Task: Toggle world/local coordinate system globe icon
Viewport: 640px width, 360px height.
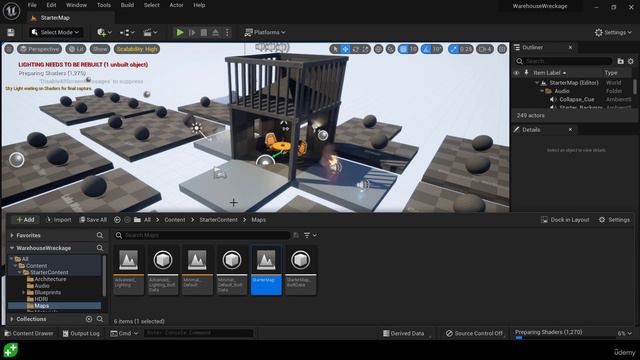Action: [x=378, y=49]
